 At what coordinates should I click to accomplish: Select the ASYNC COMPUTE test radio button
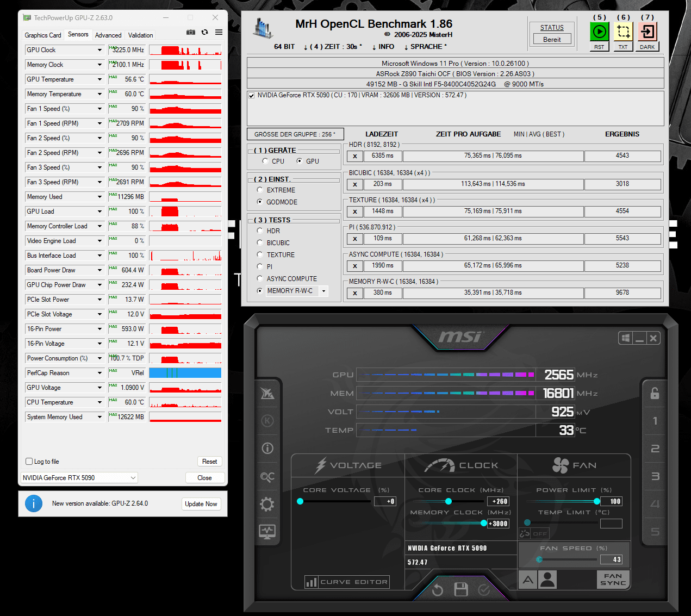260,278
